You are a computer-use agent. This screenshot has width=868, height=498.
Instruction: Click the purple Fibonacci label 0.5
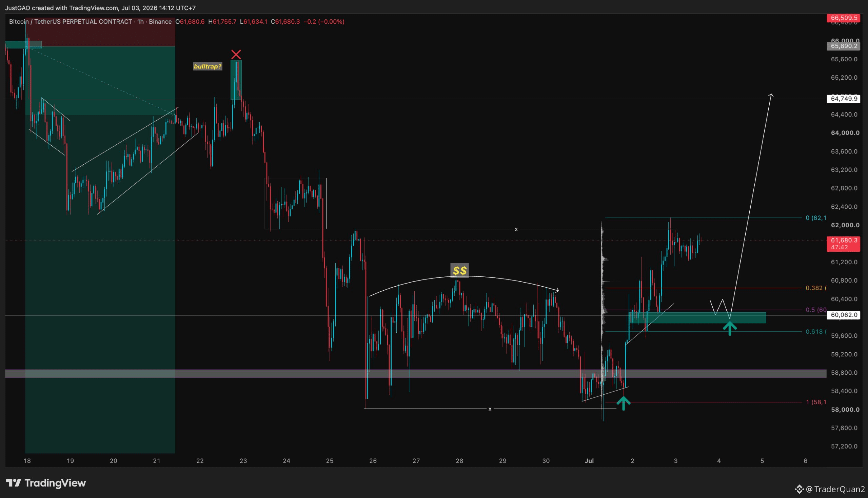point(816,310)
